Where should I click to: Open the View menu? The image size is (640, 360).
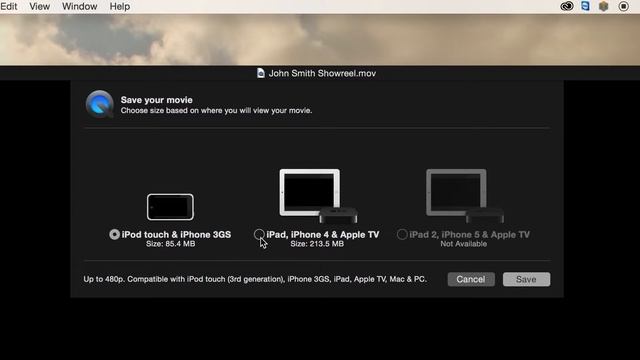[40, 7]
